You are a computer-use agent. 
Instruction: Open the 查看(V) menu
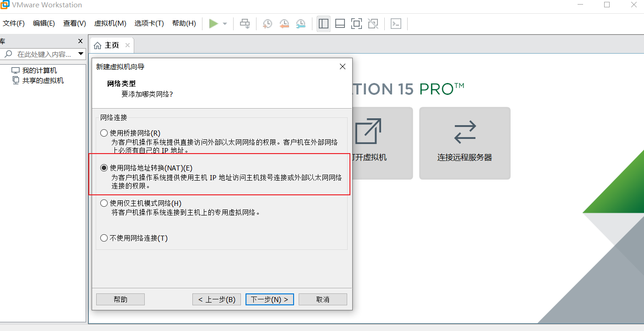coord(75,23)
